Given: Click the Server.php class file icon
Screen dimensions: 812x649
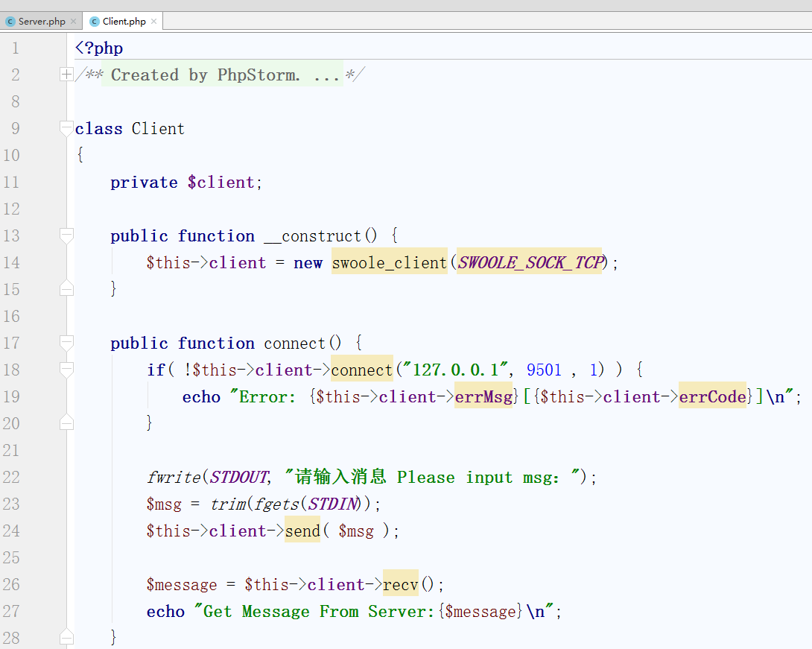Looking at the screenshot, I should tap(10, 22).
